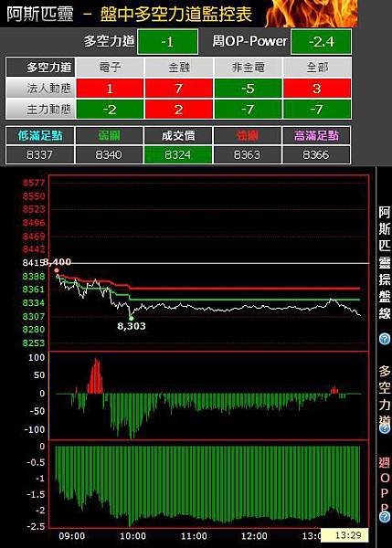Select the 非金電 column header
This screenshot has height=548, width=392.
pyautogui.click(x=248, y=67)
